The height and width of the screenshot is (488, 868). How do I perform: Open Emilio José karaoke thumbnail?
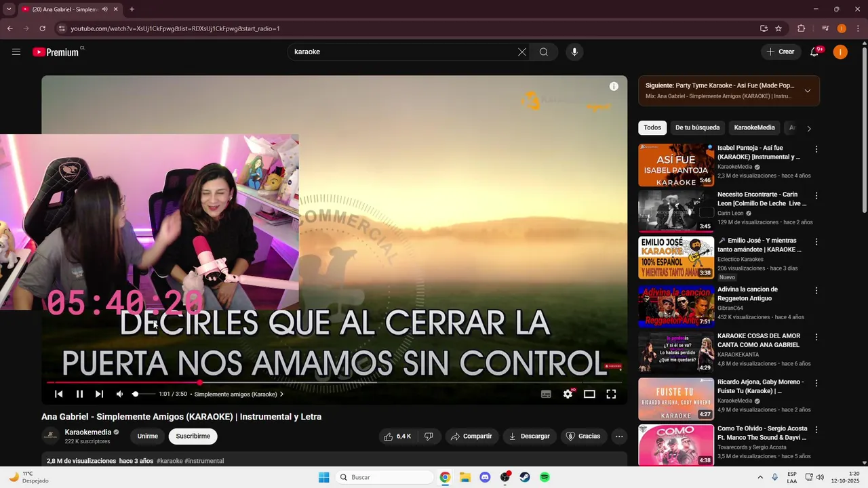tap(676, 258)
